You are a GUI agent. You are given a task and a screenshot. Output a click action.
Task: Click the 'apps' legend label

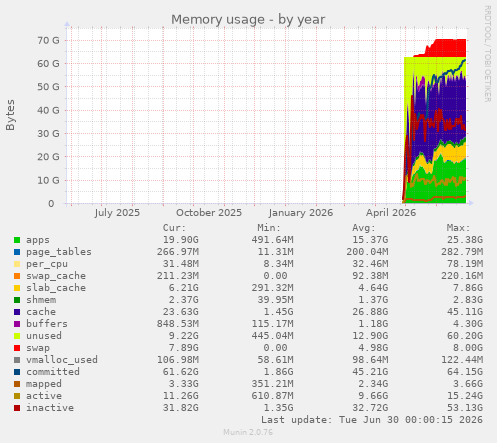coord(38,240)
